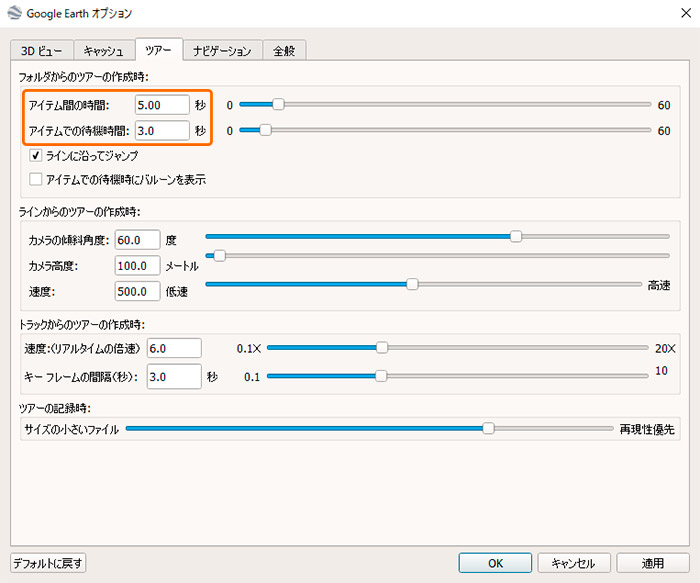Click the アイテムでの待機時間 slider handle
This screenshot has width=700, height=583.
[266, 130]
